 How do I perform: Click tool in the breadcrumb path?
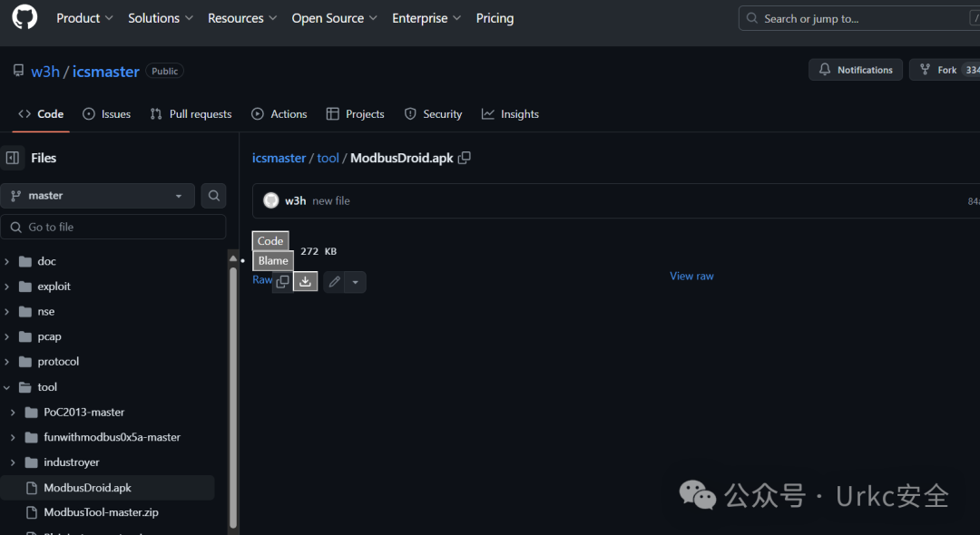point(328,158)
